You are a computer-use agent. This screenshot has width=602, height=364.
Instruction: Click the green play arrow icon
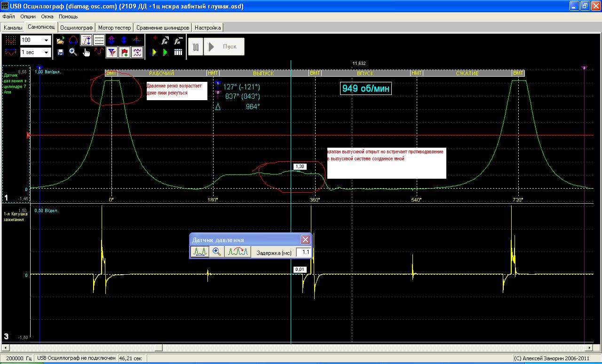point(166,52)
